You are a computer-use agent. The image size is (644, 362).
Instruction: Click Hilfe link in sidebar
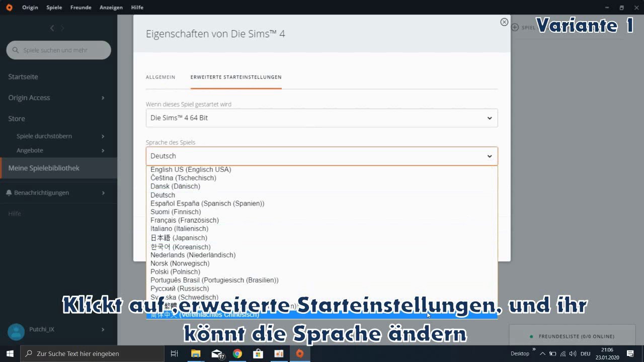[15, 214]
